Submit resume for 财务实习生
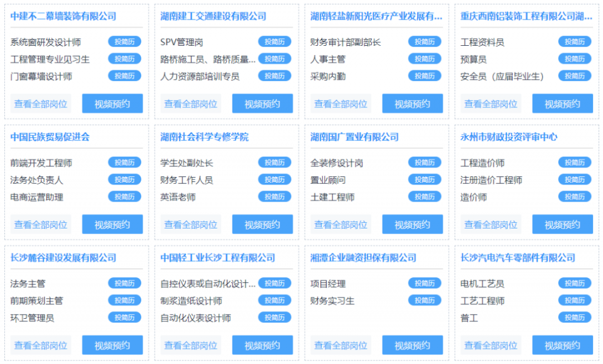The width and height of the screenshot is (603, 364). 425,300
